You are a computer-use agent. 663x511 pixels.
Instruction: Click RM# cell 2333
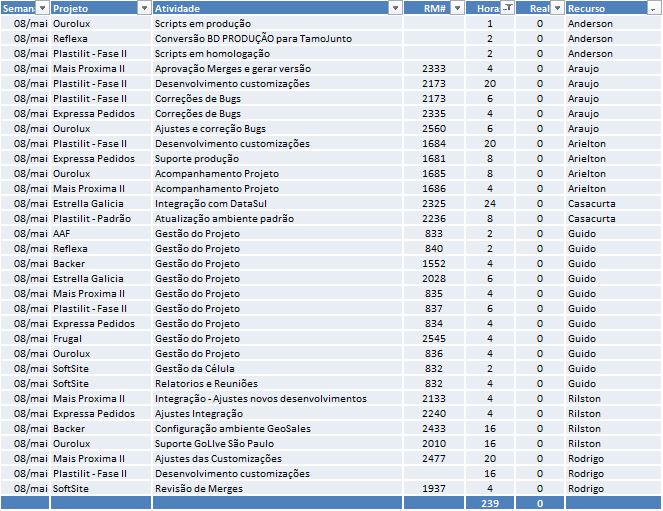[434, 68]
